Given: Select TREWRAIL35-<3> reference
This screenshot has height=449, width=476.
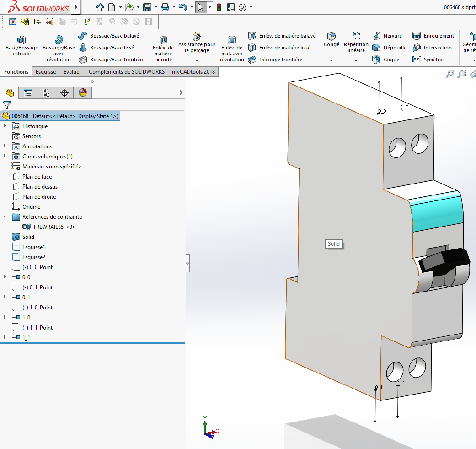Looking at the screenshot, I should [x=54, y=227].
